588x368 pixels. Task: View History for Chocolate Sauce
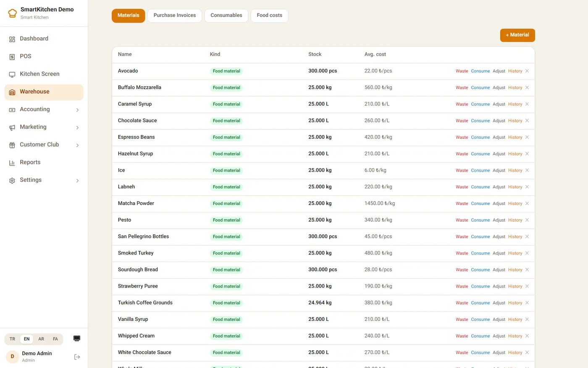tap(515, 121)
